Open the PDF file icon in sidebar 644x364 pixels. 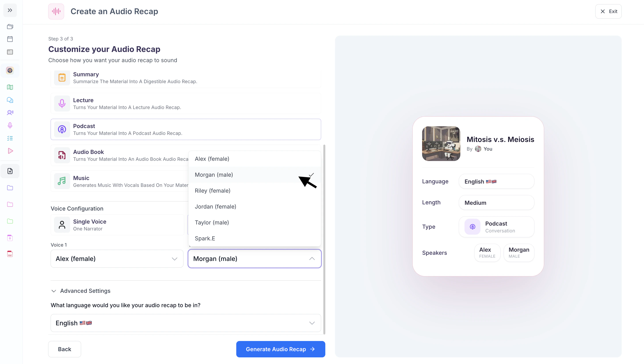coord(10,254)
